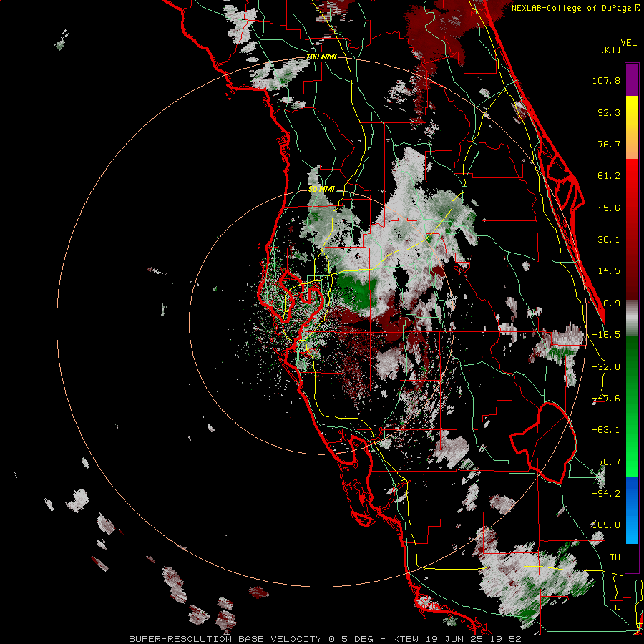Click the 107.8 value on velocity scale
The width and height of the screenshot is (644, 644).
pyautogui.click(x=606, y=80)
